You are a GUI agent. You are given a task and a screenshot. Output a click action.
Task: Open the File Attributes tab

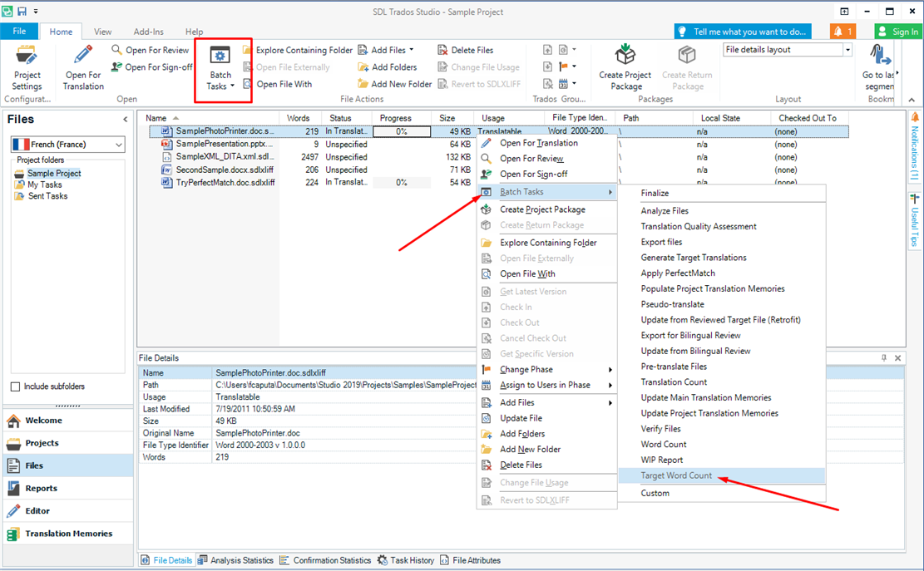(x=470, y=560)
